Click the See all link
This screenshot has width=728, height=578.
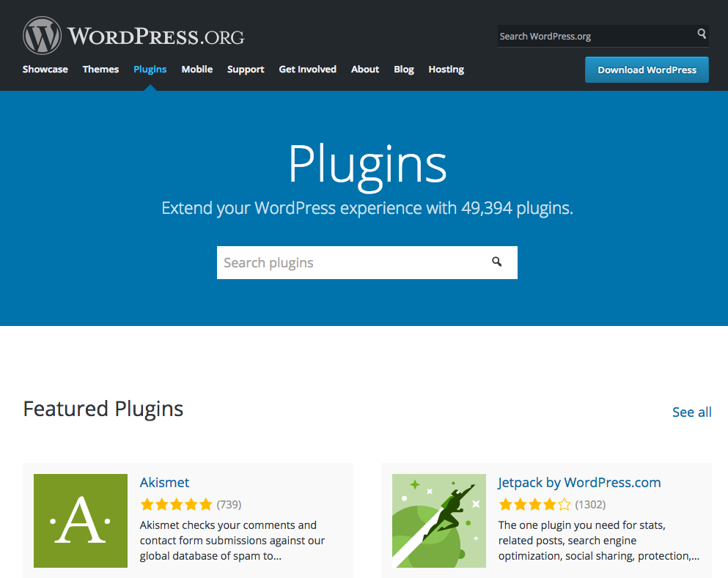point(692,412)
